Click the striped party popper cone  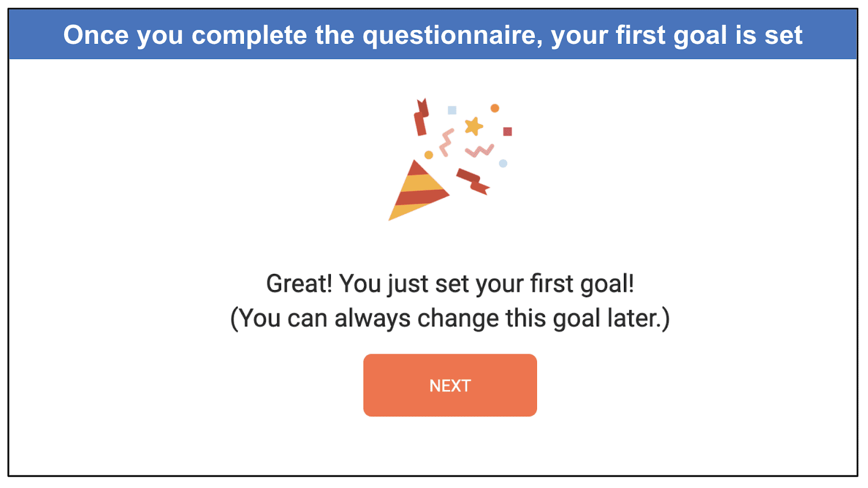415,192
